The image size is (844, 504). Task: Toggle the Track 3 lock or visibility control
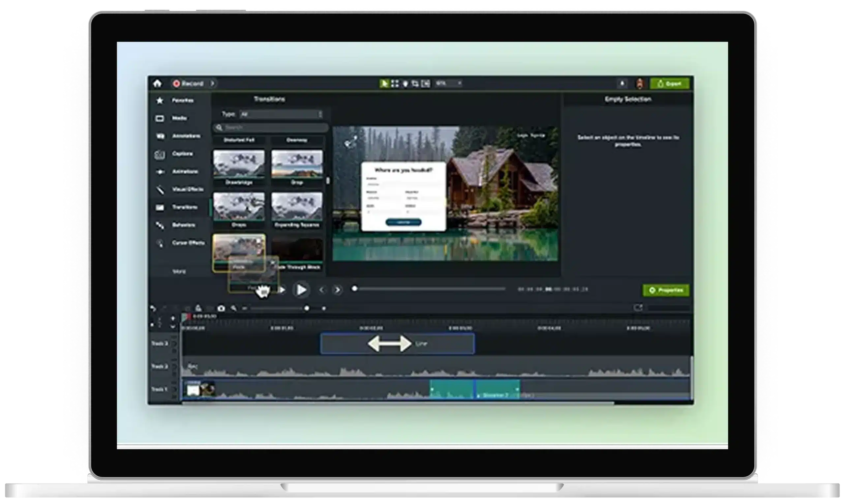click(x=175, y=344)
